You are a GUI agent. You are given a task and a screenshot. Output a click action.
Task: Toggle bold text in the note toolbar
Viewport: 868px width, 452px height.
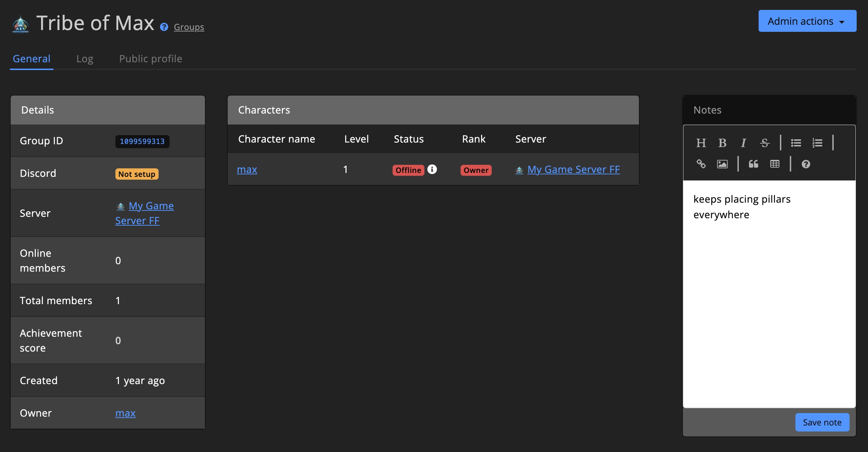point(723,143)
